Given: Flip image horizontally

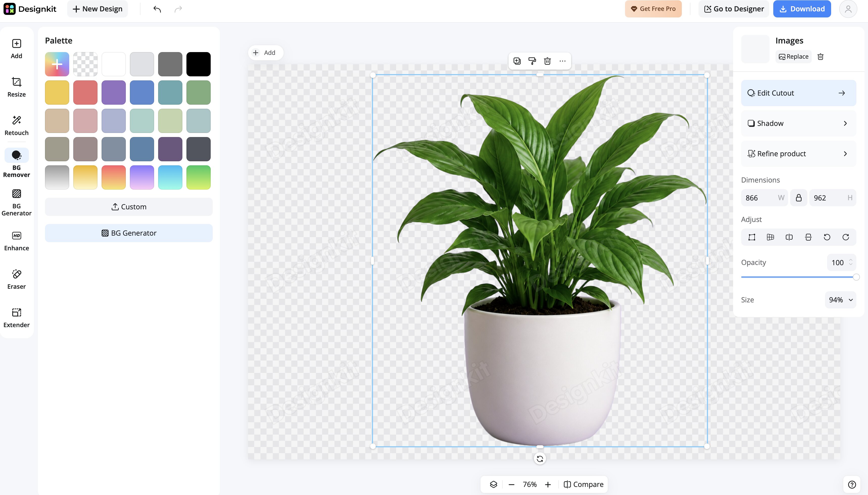Looking at the screenshot, I should click(789, 237).
